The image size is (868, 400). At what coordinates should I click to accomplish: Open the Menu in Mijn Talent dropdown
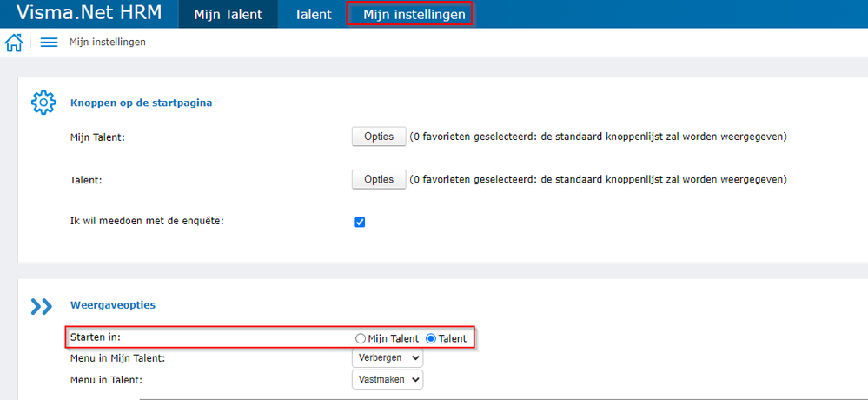click(388, 358)
